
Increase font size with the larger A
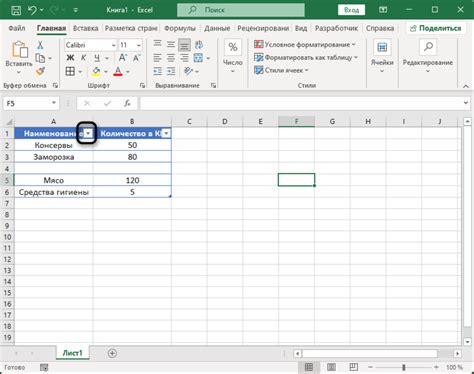tap(123, 58)
